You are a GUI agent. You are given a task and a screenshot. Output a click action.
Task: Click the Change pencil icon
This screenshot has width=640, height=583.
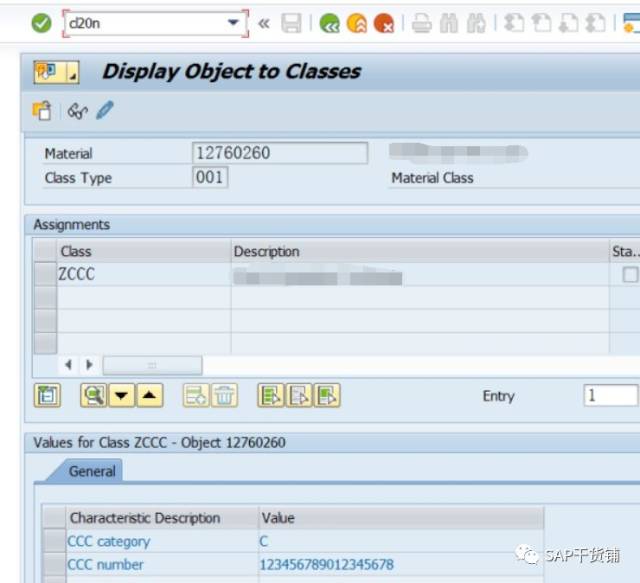[x=104, y=110]
